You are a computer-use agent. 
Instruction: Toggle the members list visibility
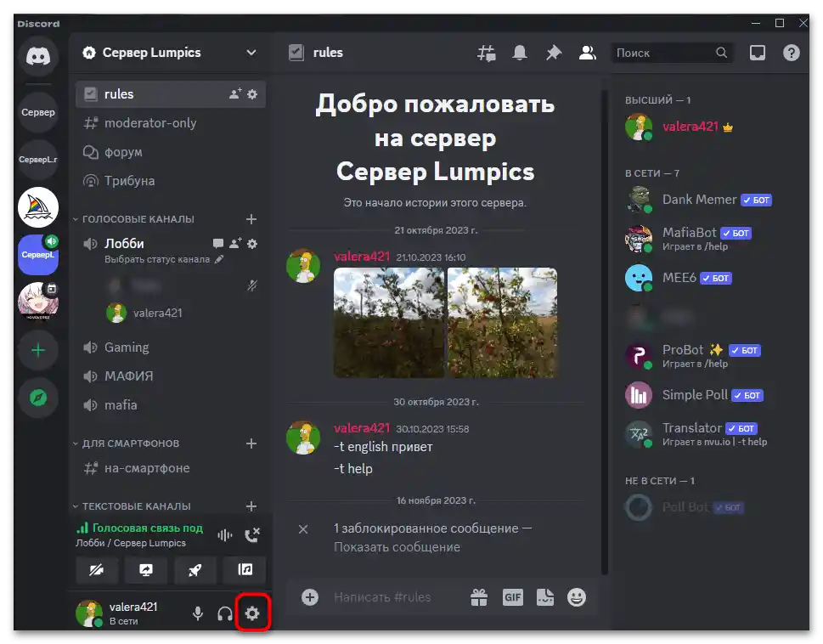coord(587,52)
